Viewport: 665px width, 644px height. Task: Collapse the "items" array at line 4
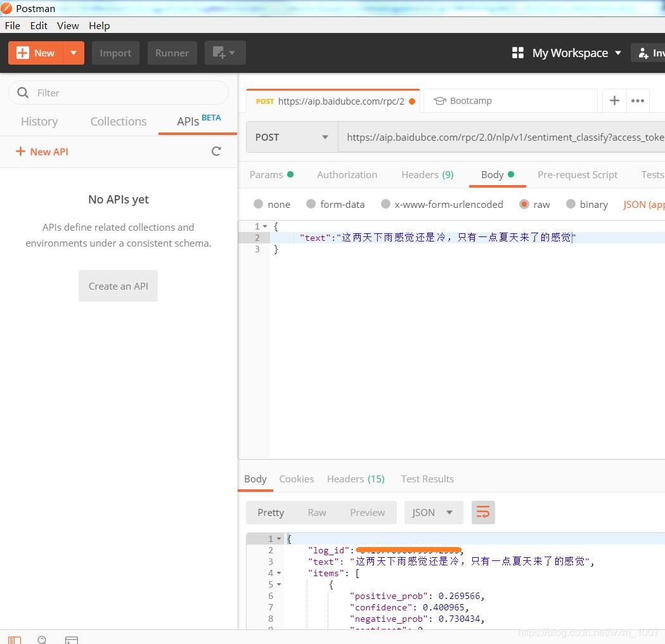pyautogui.click(x=279, y=573)
